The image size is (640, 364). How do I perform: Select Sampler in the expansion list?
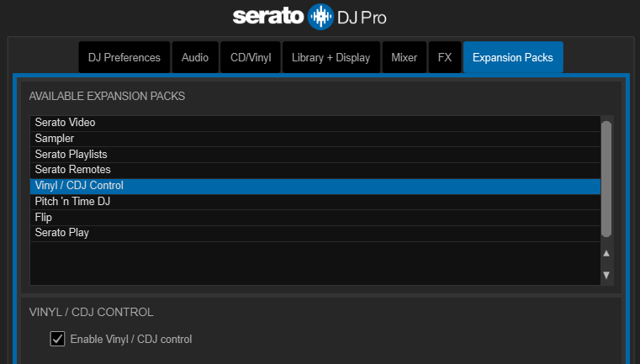55,139
